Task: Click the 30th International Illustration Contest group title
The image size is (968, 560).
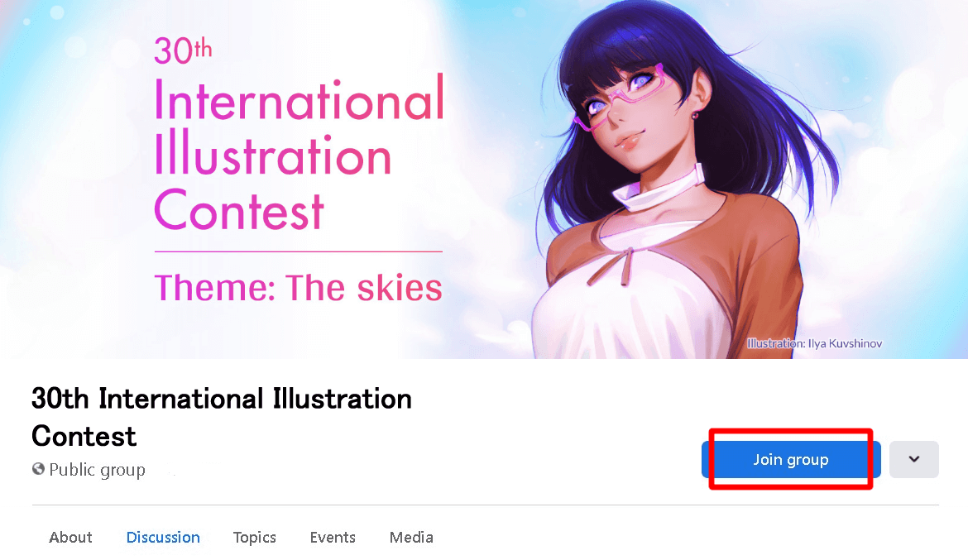Action: 221,418
